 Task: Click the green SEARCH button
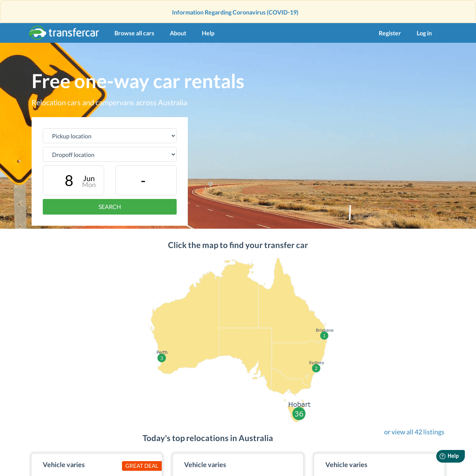click(x=110, y=207)
